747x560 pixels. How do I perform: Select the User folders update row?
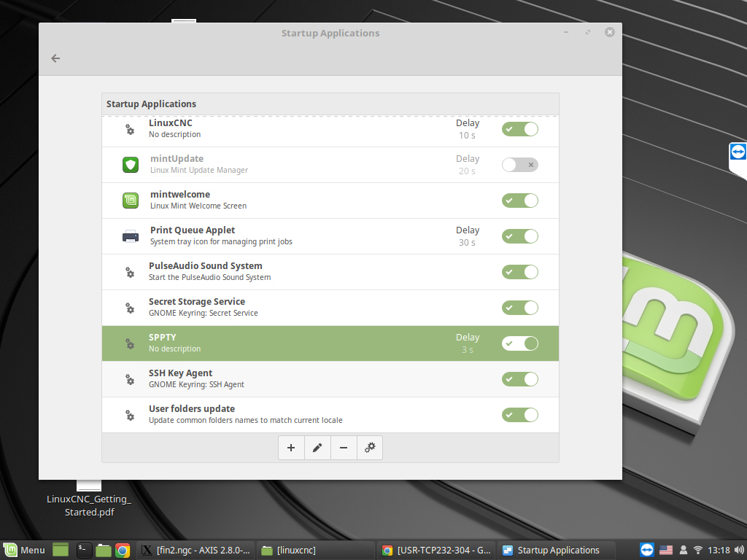point(330,415)
